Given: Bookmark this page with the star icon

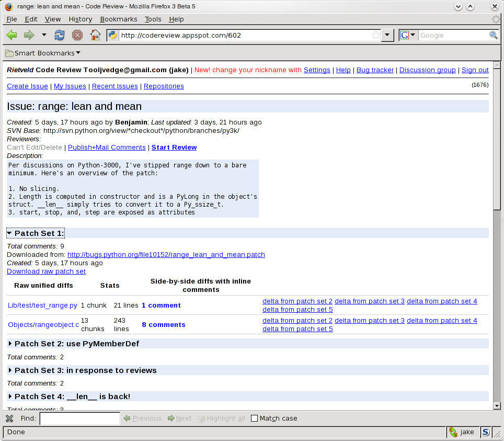Looking at the screenshot, I should coord(375,35).
